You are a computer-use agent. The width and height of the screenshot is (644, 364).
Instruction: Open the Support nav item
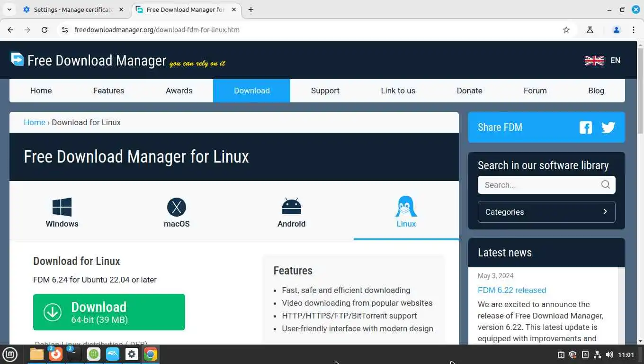pyautogui.click(x=325, y=91)
